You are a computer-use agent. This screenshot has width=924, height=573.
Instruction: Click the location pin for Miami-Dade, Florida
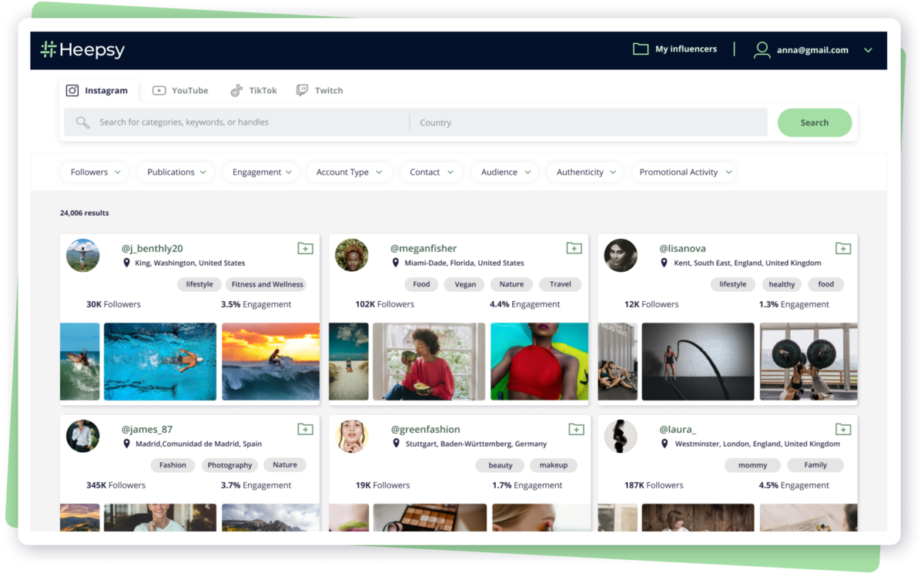pyautogui.click(x=396, y=263)
